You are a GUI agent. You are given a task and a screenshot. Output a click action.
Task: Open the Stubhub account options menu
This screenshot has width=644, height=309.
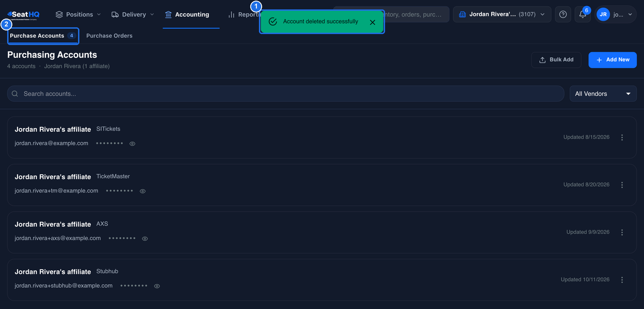622,280
